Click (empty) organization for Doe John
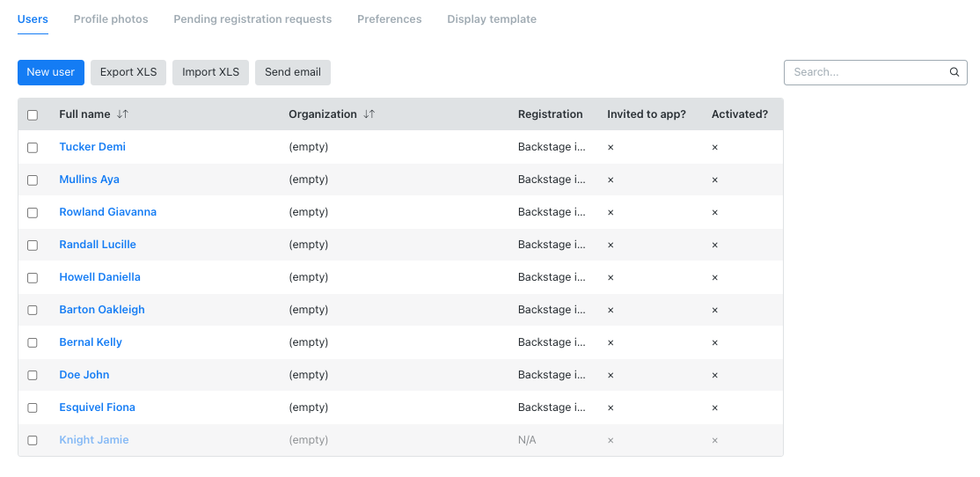The width and height of the screenshot is (980, 477). pos(309,375)
